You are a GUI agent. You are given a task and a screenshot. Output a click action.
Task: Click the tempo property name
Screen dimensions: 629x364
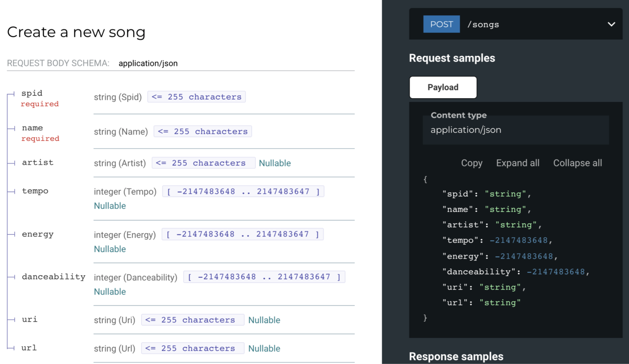pyautogui.click(x=35, y=191)
